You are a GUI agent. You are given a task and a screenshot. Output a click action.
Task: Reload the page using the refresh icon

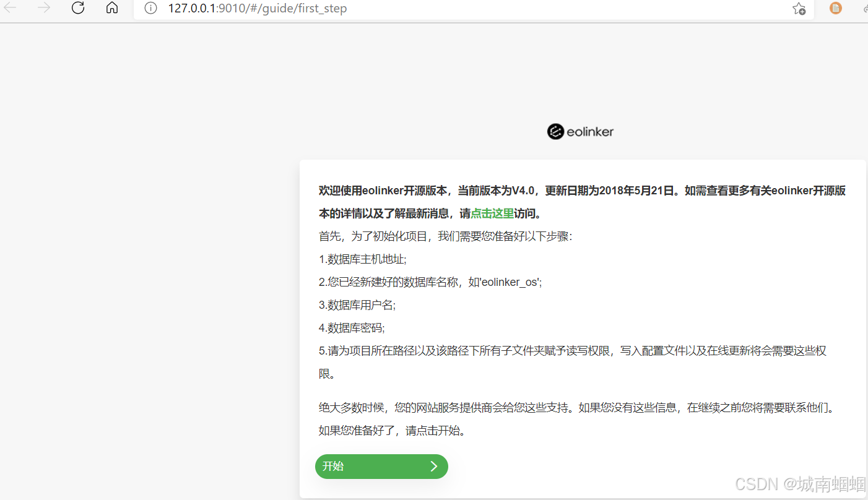coord(77,9)
